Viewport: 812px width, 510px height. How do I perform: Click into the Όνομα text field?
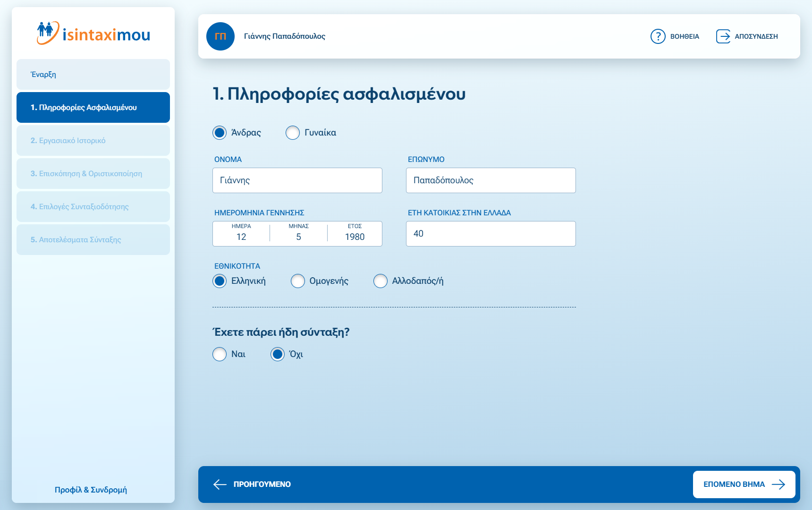point(297,180)
